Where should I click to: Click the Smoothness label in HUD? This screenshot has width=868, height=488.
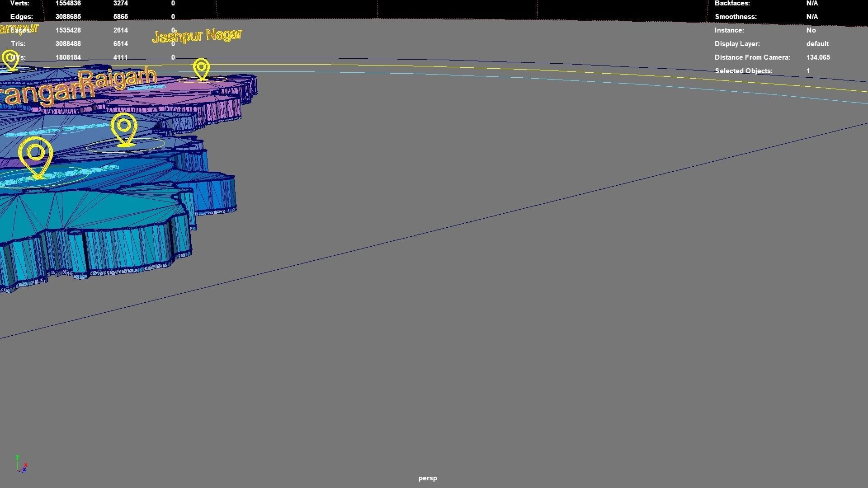(736, 17)
